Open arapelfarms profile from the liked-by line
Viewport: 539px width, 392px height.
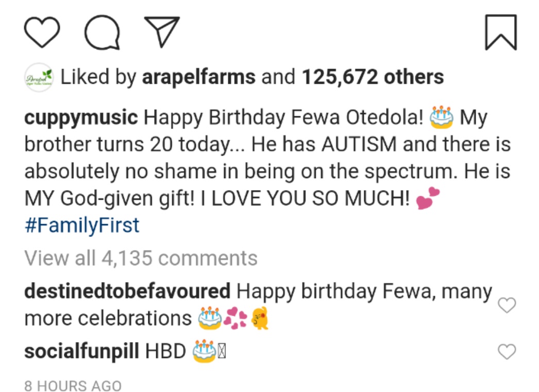click(x=198, y=77)
